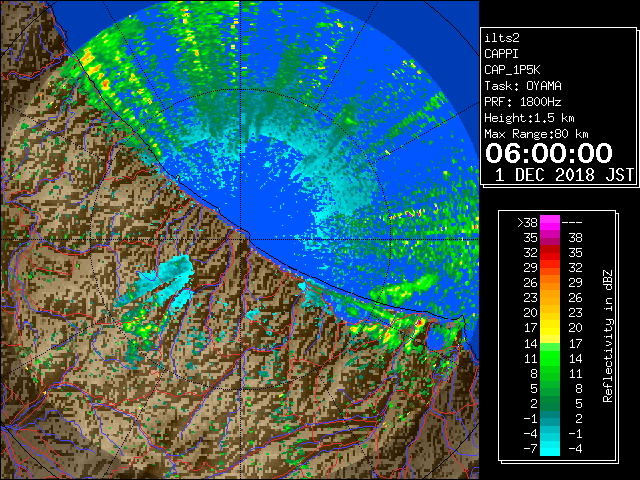
Task: Select the 'Height:1.5 km' line
Action: point(529,118)
